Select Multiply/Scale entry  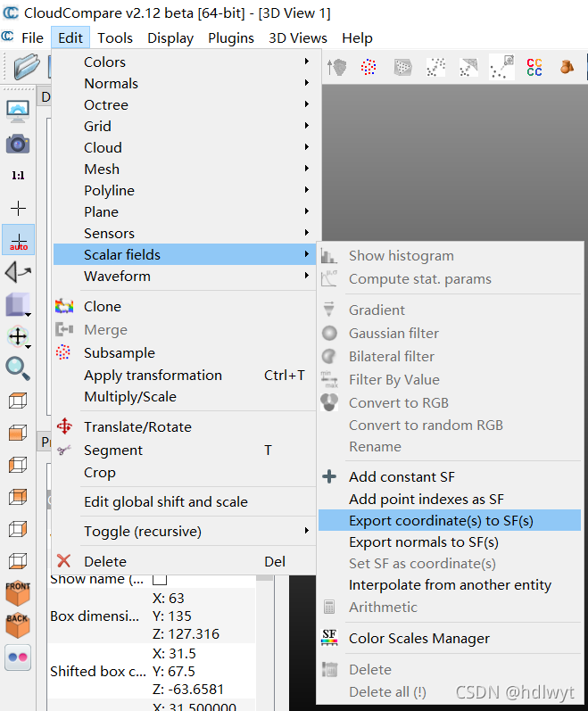coord(184,397)
